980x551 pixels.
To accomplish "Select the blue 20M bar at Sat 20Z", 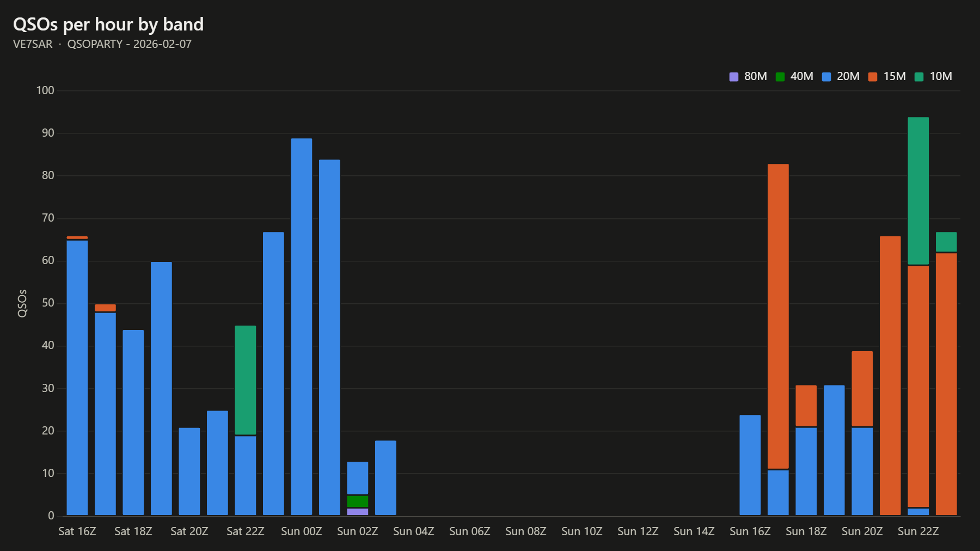I will (189, 472).
